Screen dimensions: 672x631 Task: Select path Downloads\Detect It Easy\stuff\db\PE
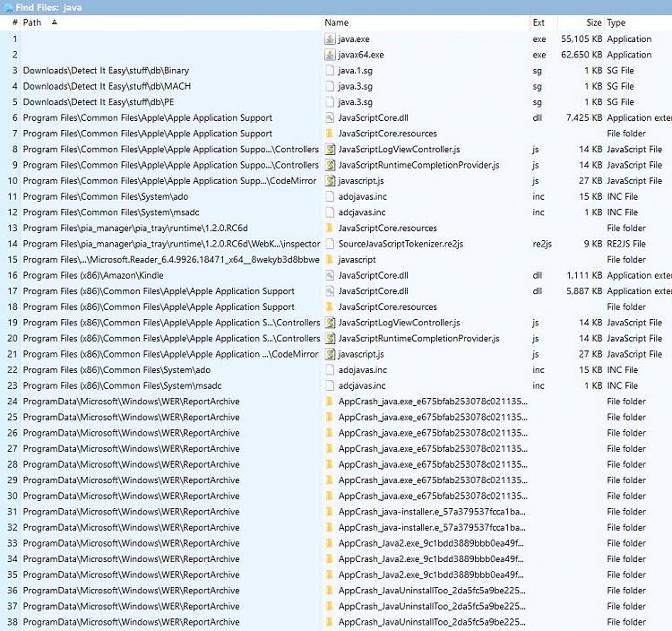point(99,102)
